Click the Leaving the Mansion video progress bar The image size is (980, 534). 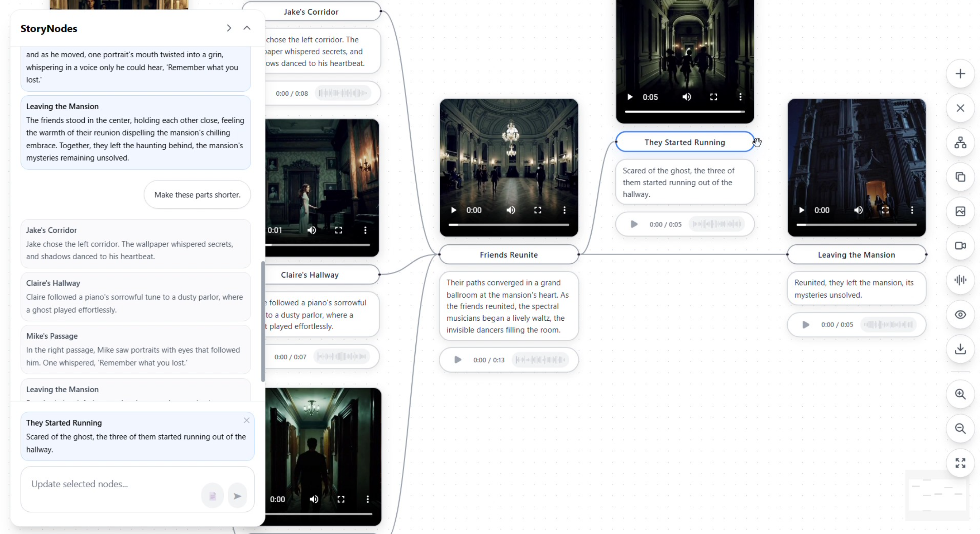[x=856, y=225]
